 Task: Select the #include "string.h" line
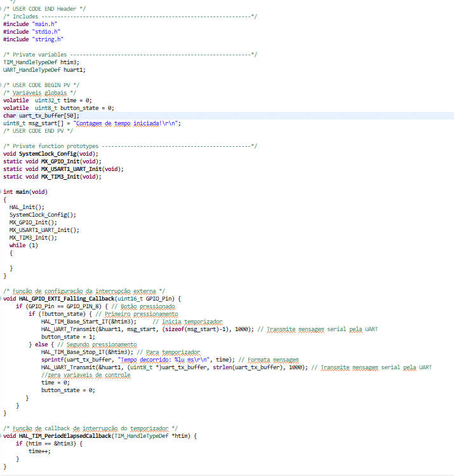click(32, 39)
